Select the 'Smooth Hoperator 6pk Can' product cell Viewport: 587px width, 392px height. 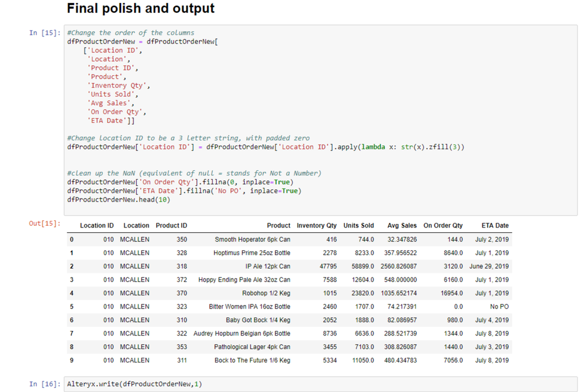253,240
